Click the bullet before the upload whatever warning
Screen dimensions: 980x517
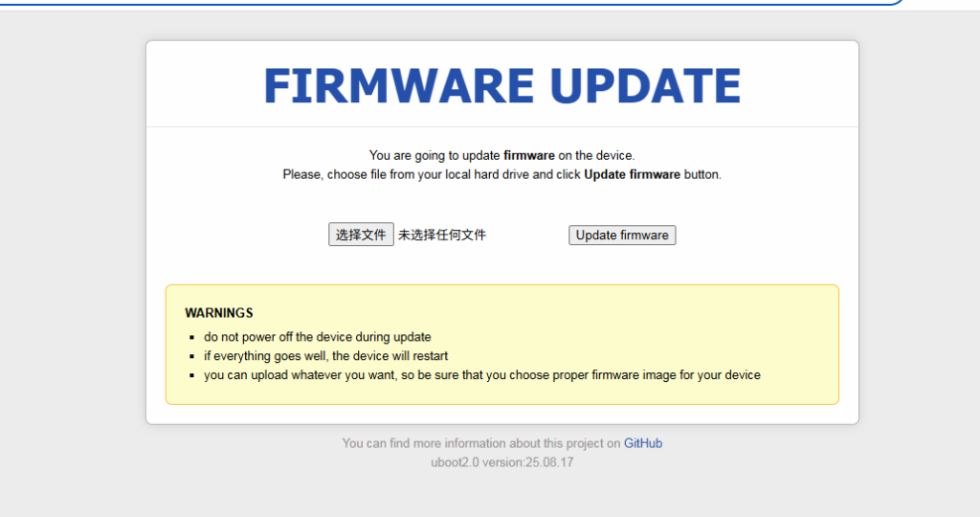(x=191, y=375)
